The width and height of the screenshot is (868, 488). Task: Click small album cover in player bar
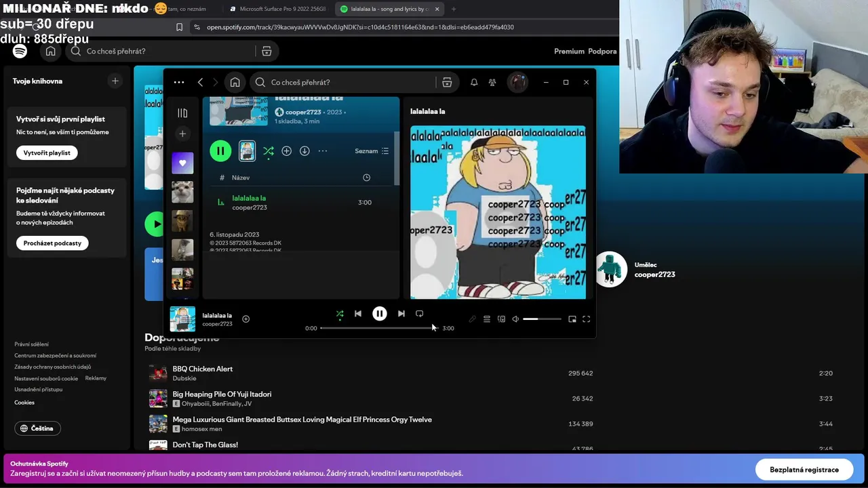point(182,319)
